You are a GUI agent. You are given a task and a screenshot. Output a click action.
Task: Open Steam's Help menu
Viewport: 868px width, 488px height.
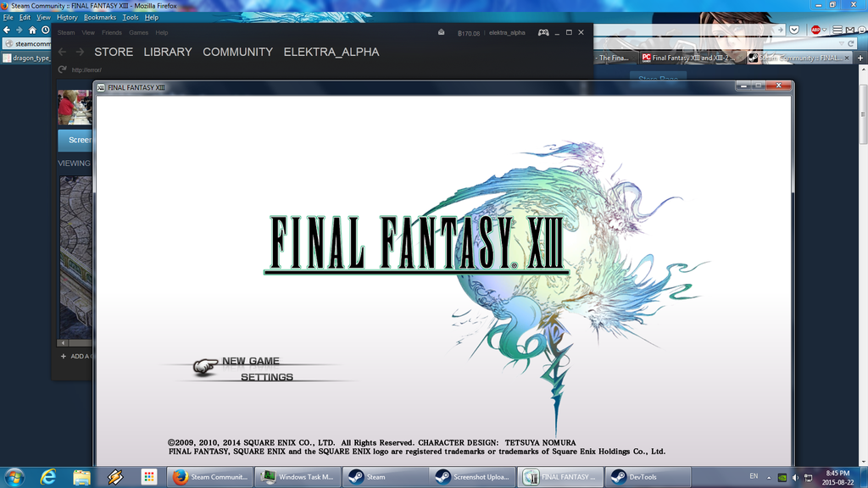pos(162,33)
